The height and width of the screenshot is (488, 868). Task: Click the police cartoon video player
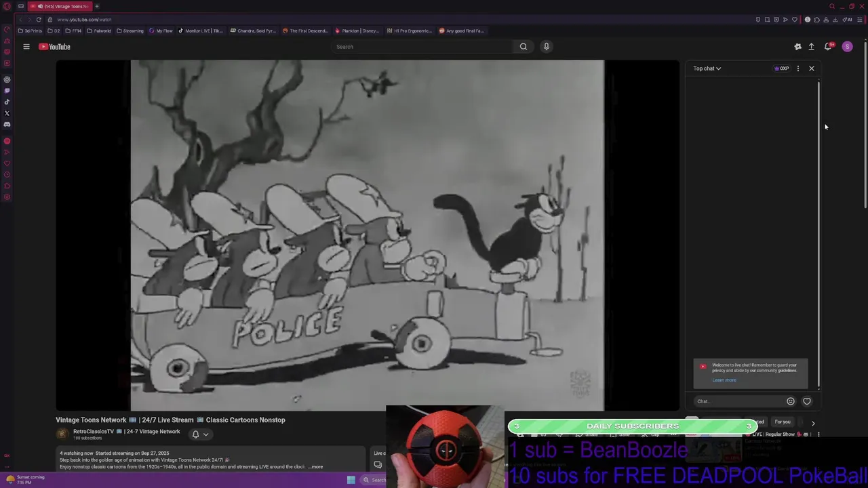(x=367, y=235)
